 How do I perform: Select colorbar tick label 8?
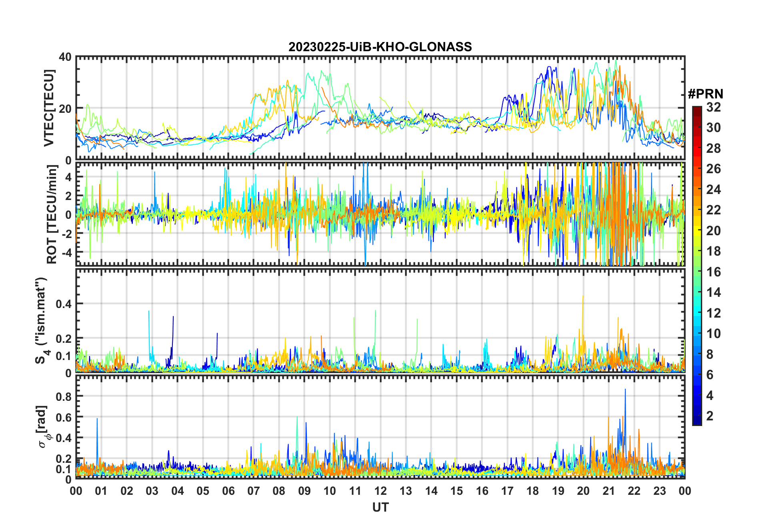point(710,354)
